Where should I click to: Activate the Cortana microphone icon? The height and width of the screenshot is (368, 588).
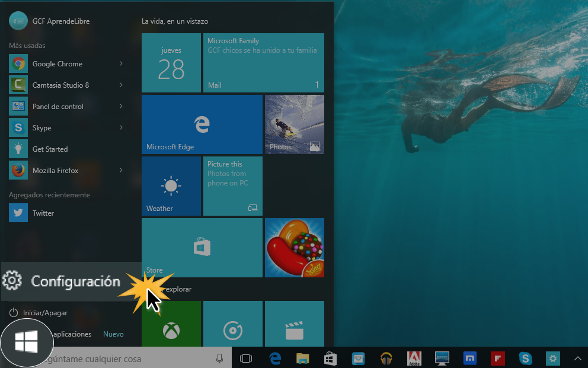[x=219, y=359]
